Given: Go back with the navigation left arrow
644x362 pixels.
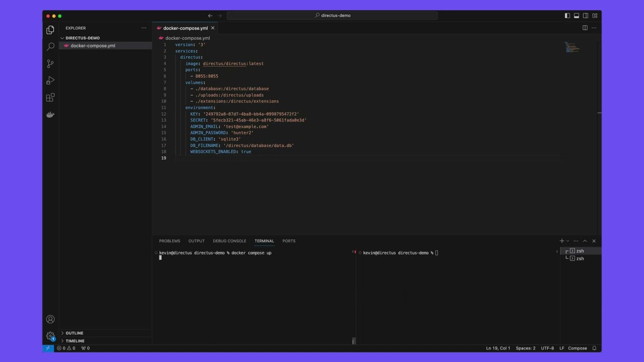Looking at the screenshot, I should pyautogui.click(x=210, y=16).
